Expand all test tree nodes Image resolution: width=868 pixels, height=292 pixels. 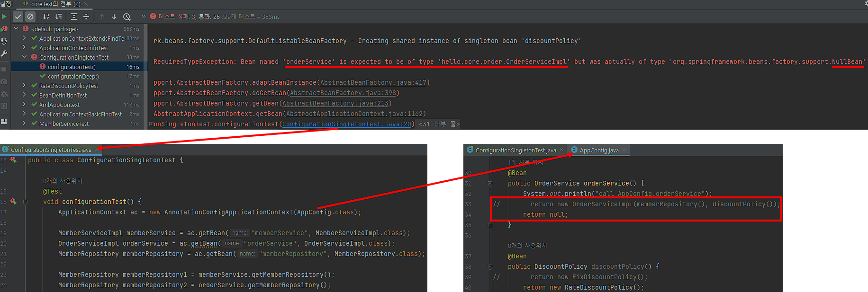74,17
